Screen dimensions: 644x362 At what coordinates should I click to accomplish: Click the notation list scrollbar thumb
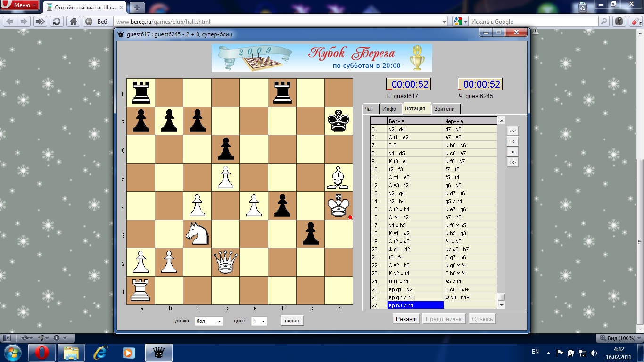[x=502, y=297]
